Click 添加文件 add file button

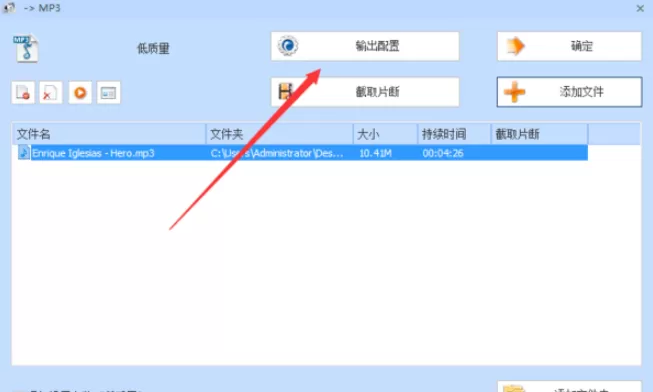pos(569,92)
